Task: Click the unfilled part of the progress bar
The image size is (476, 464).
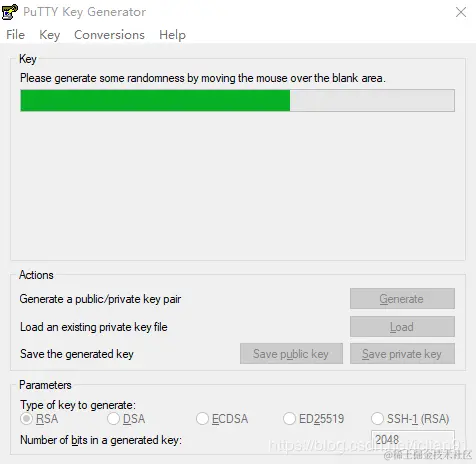Action: [372, 100]
